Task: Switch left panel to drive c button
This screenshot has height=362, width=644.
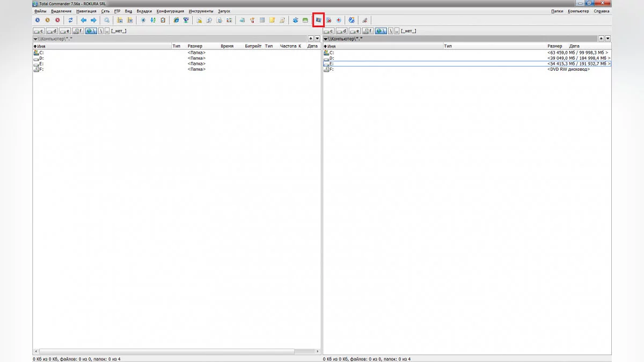Action: point(39,31)
